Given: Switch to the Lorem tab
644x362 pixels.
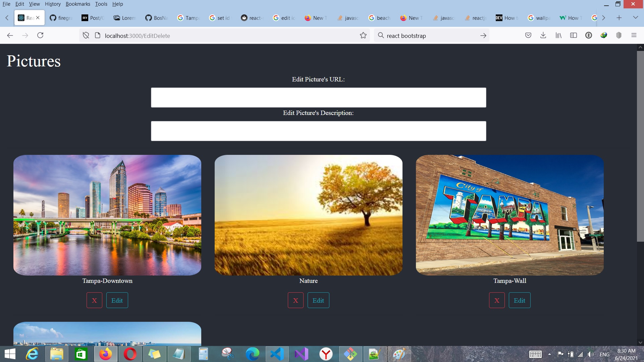Looking at the screenshot, I should tap(125, 18).
